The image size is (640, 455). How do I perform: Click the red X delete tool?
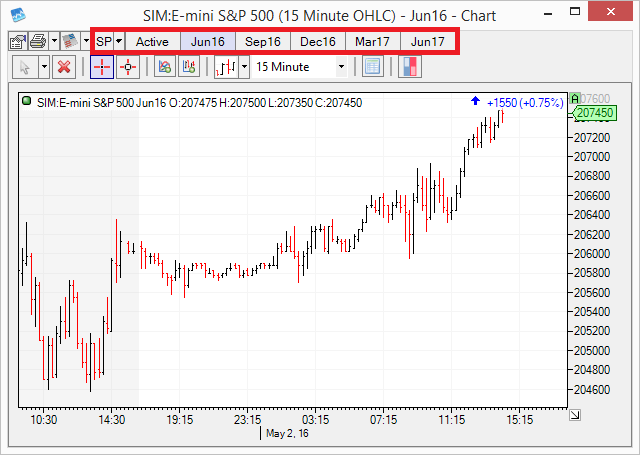click(64, 67)
